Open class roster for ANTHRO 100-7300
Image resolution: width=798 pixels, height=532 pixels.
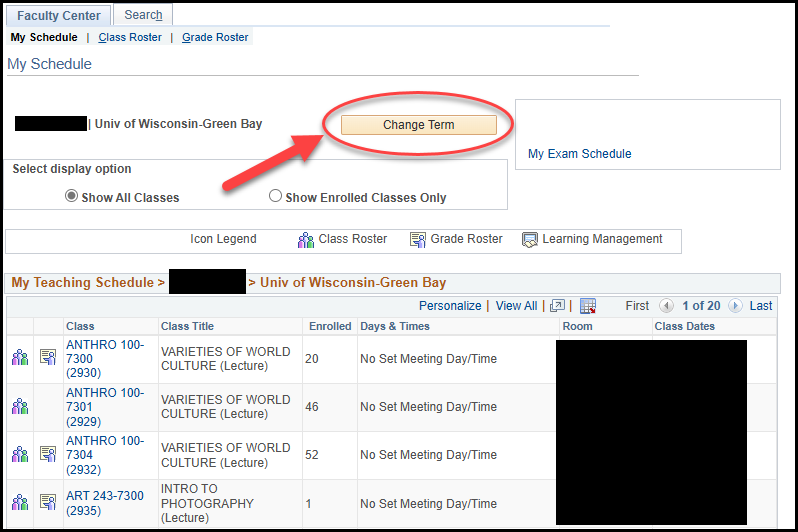pos(20,358)
